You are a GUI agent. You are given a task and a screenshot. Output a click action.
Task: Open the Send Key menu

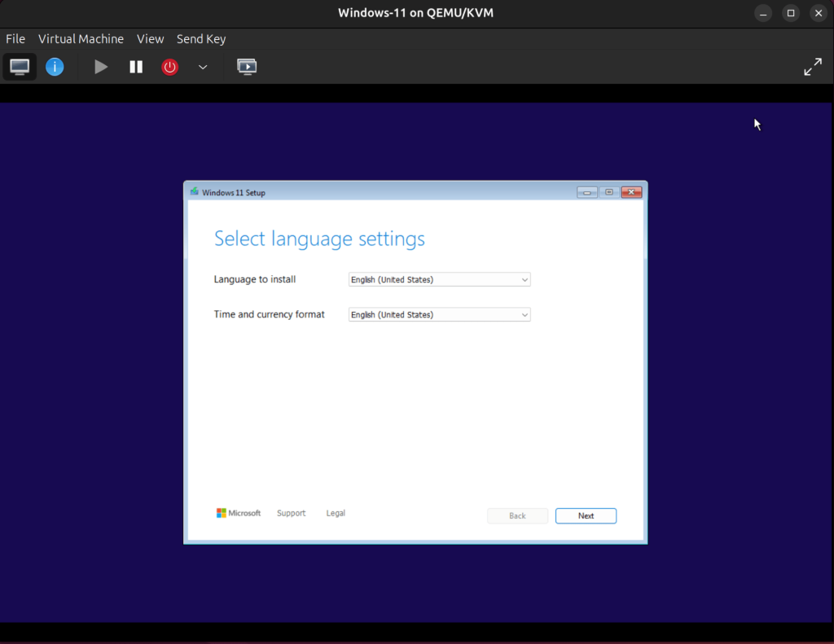[x=200, y=38]
